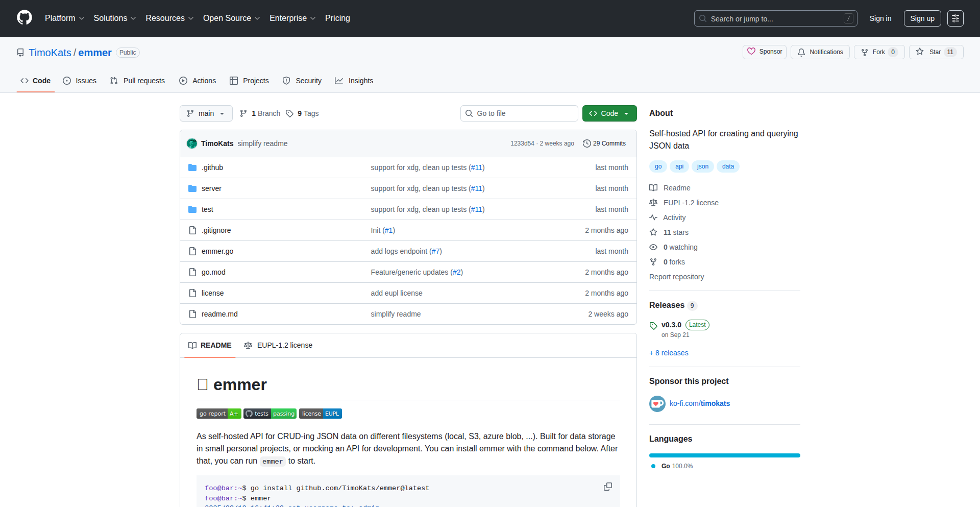The image size is (980, 507).
Task: Open the Notifications bell button
Action: [x=820, y=52]
